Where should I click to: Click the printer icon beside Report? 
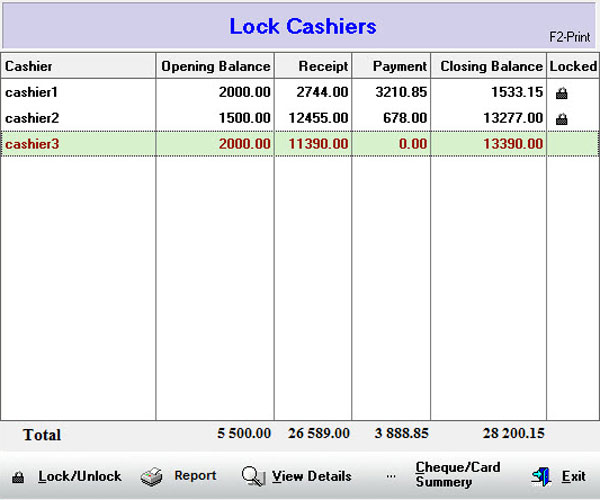pos(151,476)
